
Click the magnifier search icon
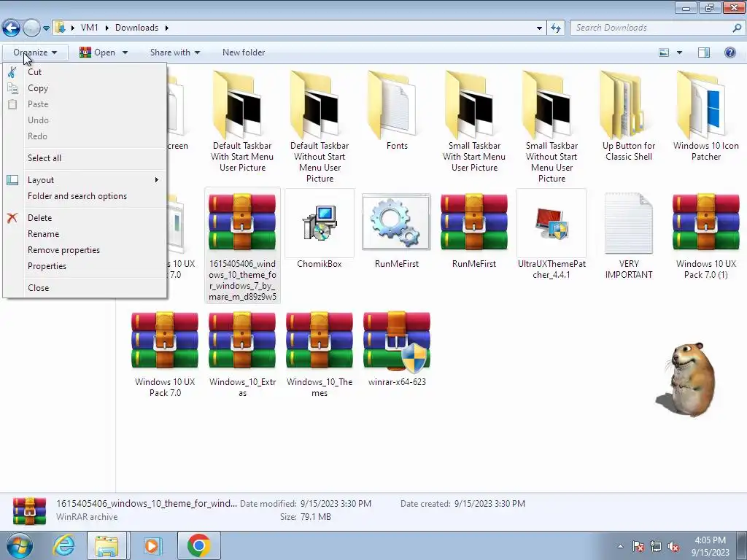[x=737, y=28]
